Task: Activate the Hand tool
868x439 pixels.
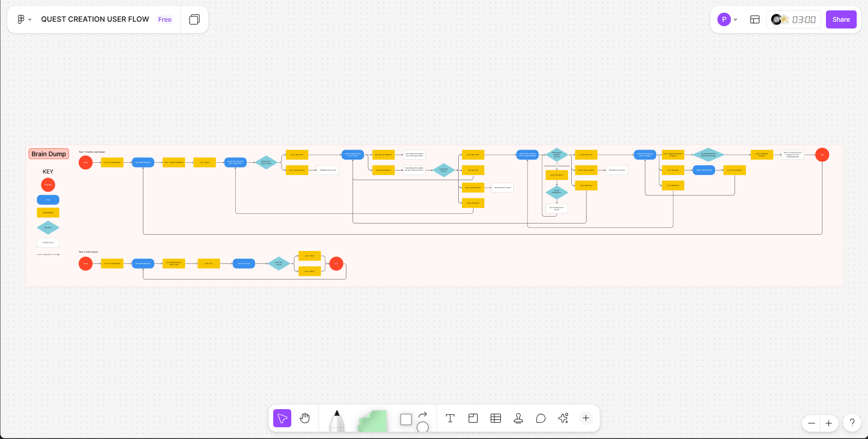Action: 305,418
